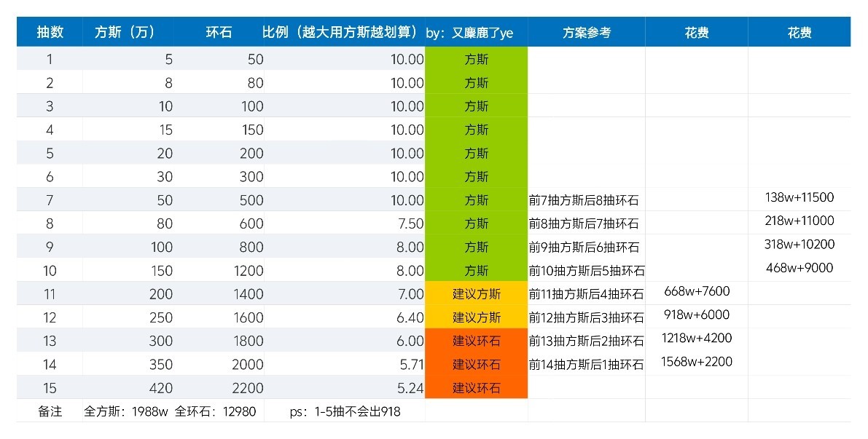
Task: Click the yellow 建议方斯 cell in row 11
Action: 476,293
